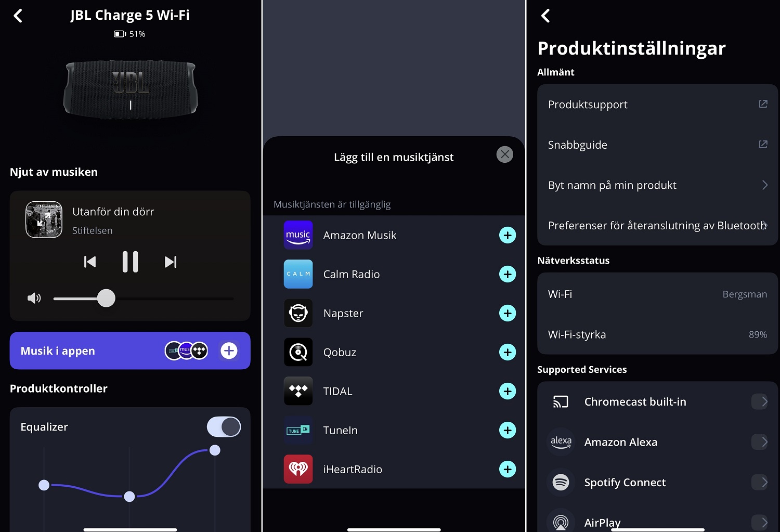Tap the TIDAL logo in service list
Screen dimensions: 780x532
click(x=298, y=391)
